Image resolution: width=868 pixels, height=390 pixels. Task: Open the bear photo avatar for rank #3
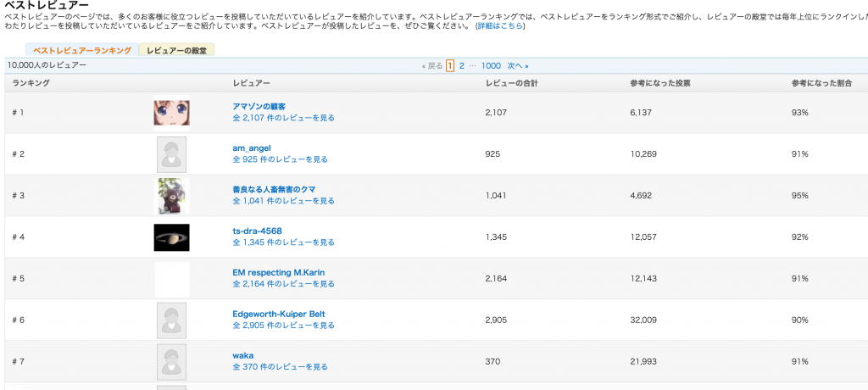[171, 195]
